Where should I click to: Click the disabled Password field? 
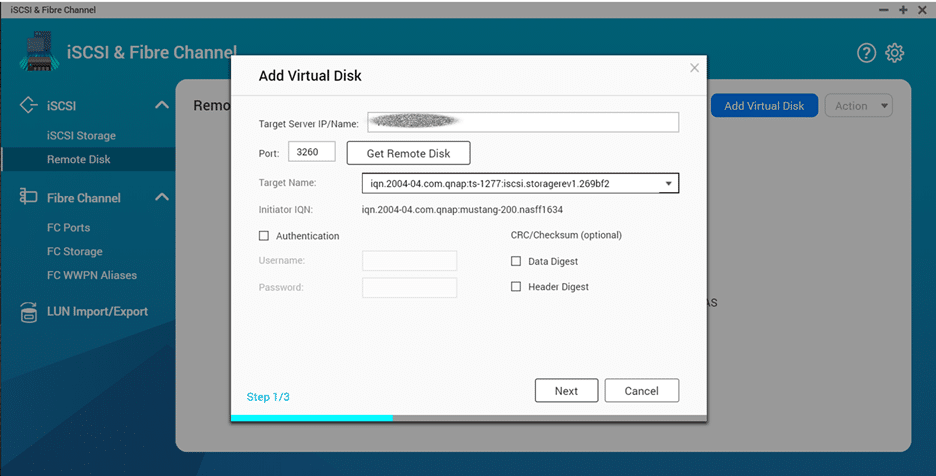(410, 287)
